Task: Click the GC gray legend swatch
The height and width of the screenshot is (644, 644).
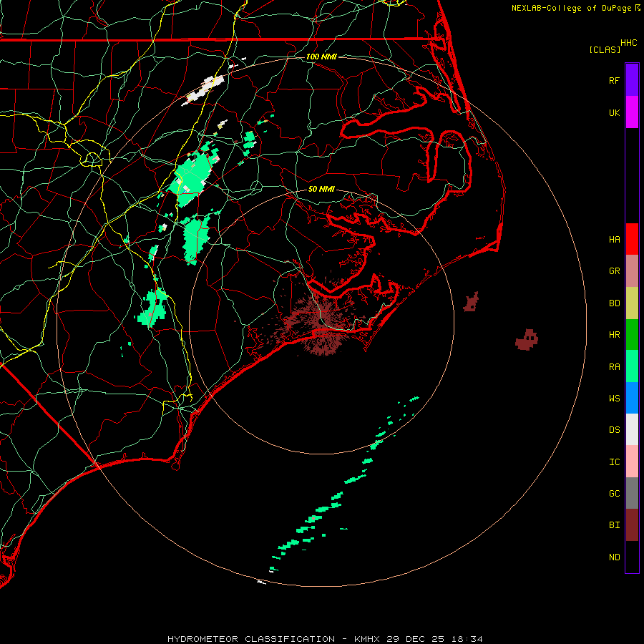Action: (632, 493)
